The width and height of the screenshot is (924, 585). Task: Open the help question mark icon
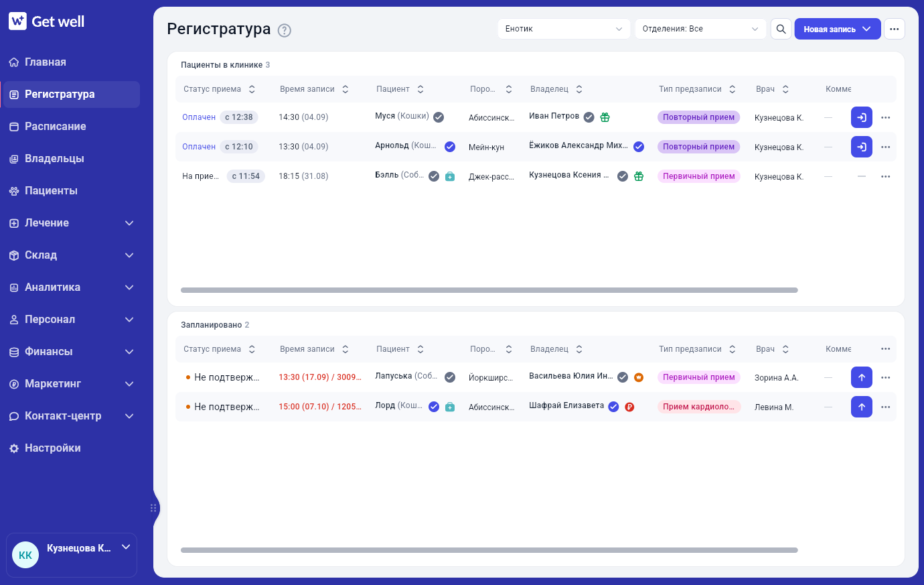point(285,30)
